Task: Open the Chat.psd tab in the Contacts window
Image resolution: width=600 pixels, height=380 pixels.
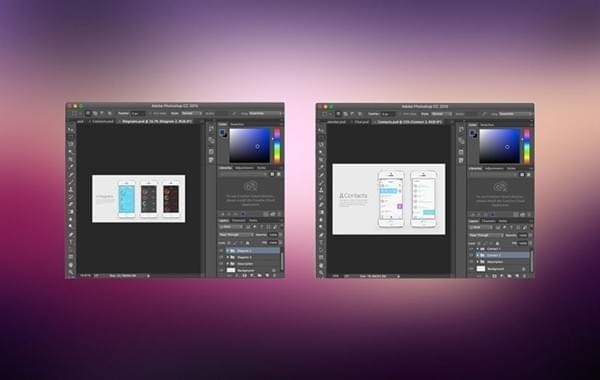Action: coord(362,122)
